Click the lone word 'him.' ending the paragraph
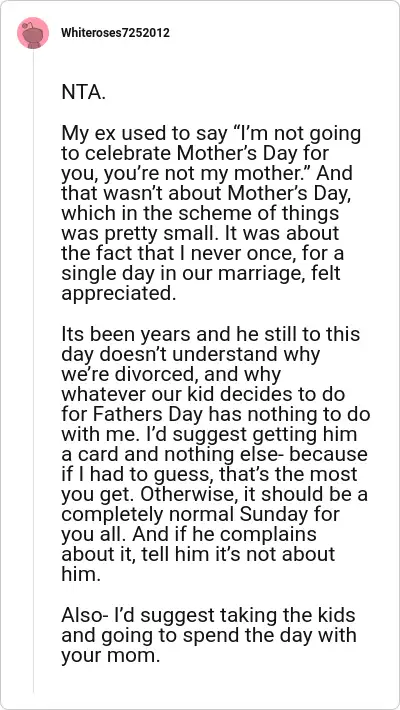This screenshot has height=710, width=400. click(80, 574)
